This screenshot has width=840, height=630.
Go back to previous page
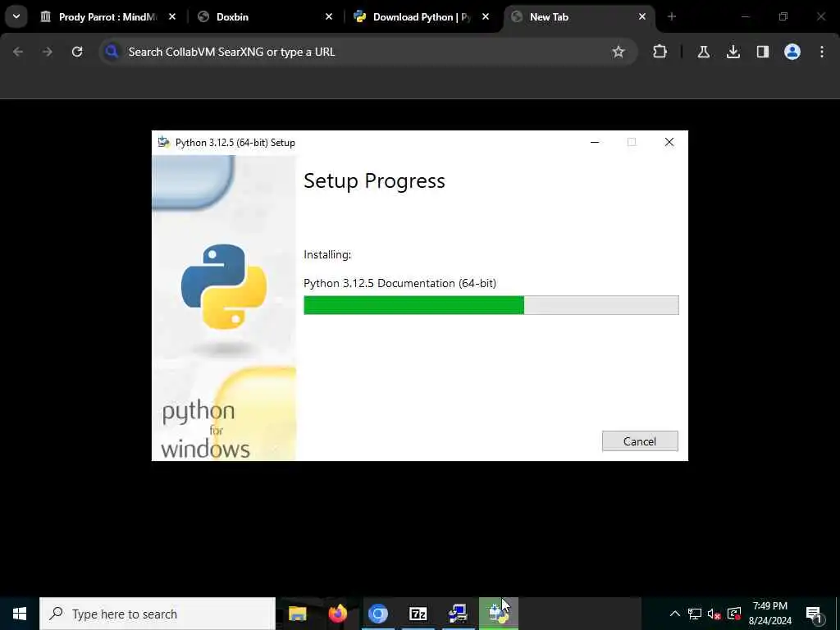coord(18,52)
